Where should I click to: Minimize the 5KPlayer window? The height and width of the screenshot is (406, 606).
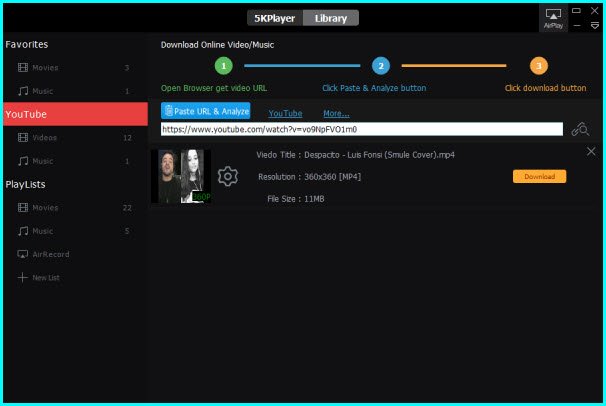coord(577,25)
